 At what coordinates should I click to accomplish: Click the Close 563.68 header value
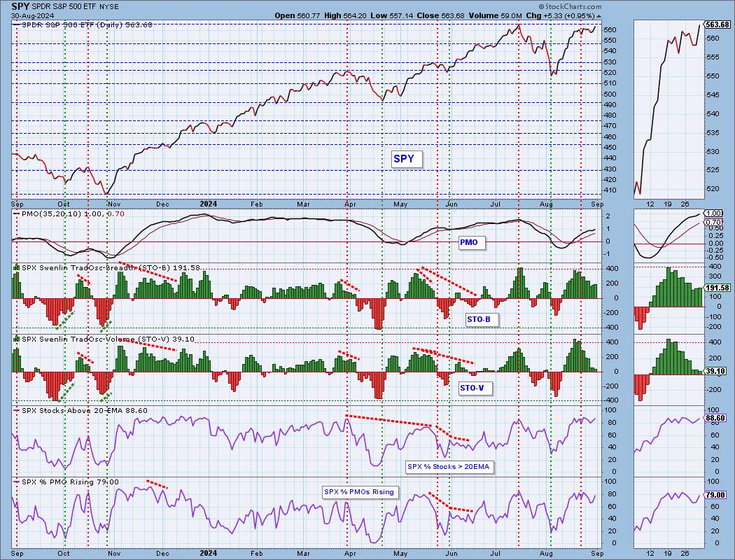[440, 15]
